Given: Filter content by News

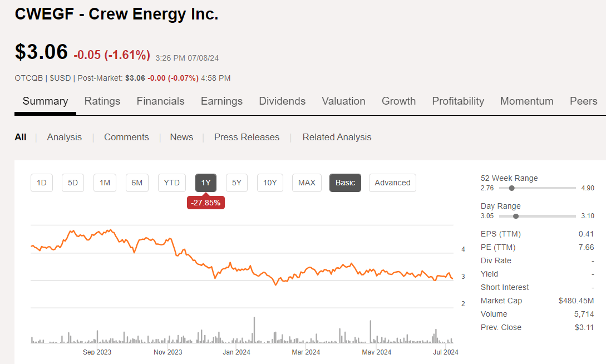Looking at the screenshot, I should 181,137.
